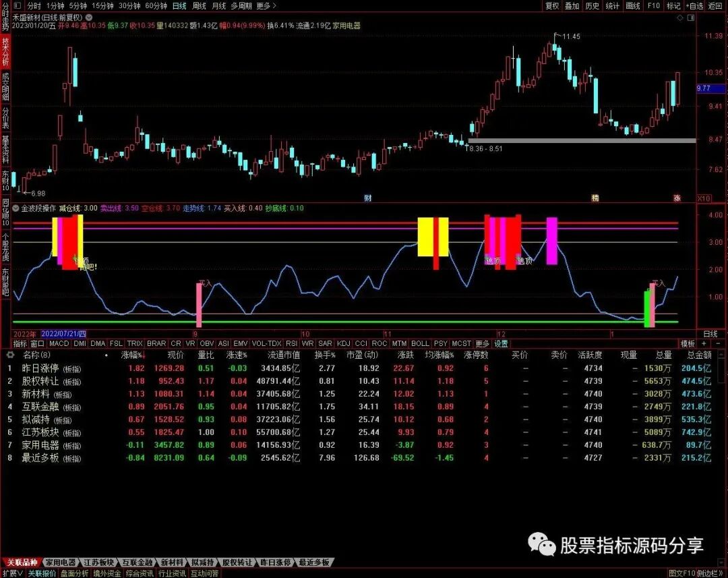This screenshot has height=578, width=728.
Task: Expand the 扩展 menu at bottom left
Action: point(13,573)
